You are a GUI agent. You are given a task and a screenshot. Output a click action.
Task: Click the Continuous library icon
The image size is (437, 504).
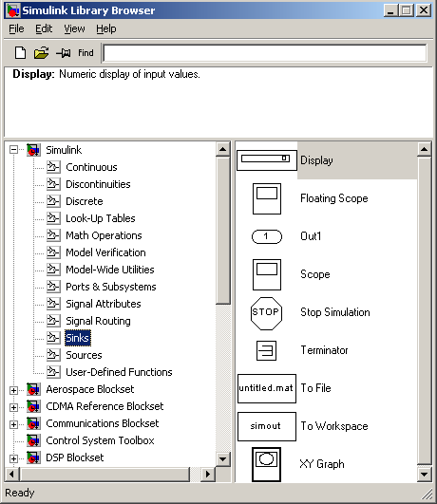(53, 167)
